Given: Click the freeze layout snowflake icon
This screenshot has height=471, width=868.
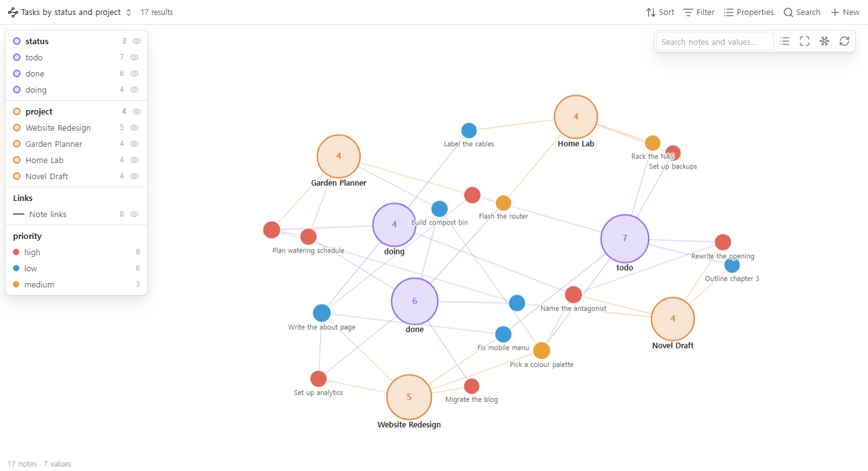Looking at the screenshot, I should click(x=824, y=41).
